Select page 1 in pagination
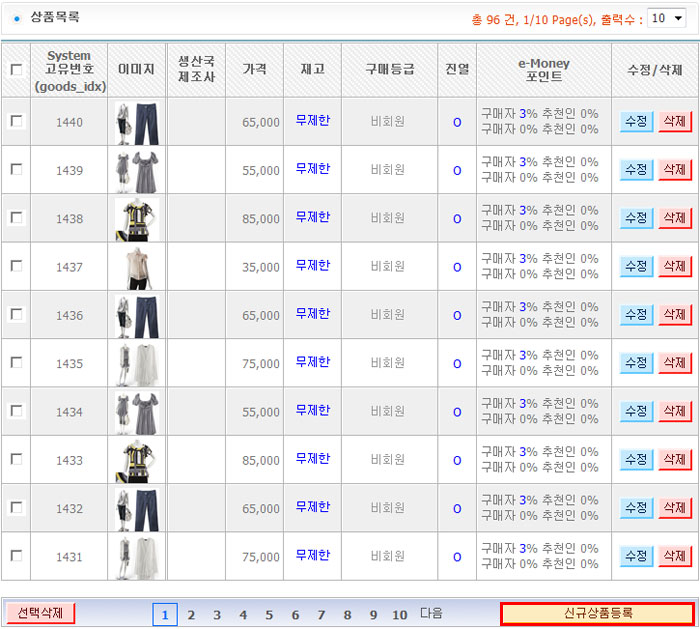 click(165, 615)
